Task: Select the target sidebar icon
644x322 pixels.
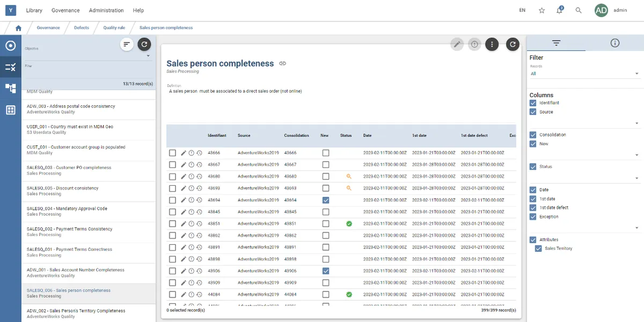Action: coord(10,46)
